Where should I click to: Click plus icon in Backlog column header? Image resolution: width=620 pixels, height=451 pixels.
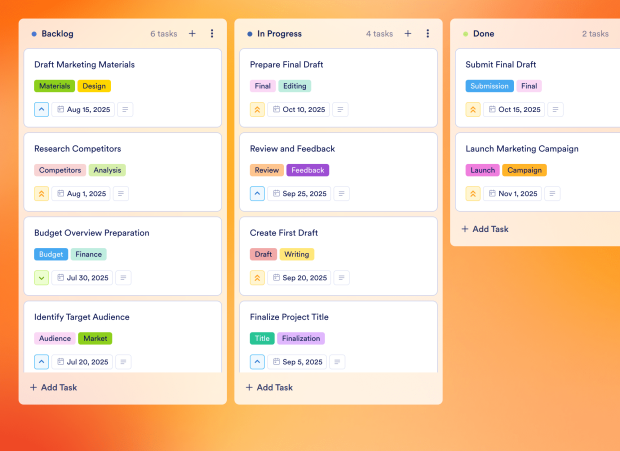192,33
